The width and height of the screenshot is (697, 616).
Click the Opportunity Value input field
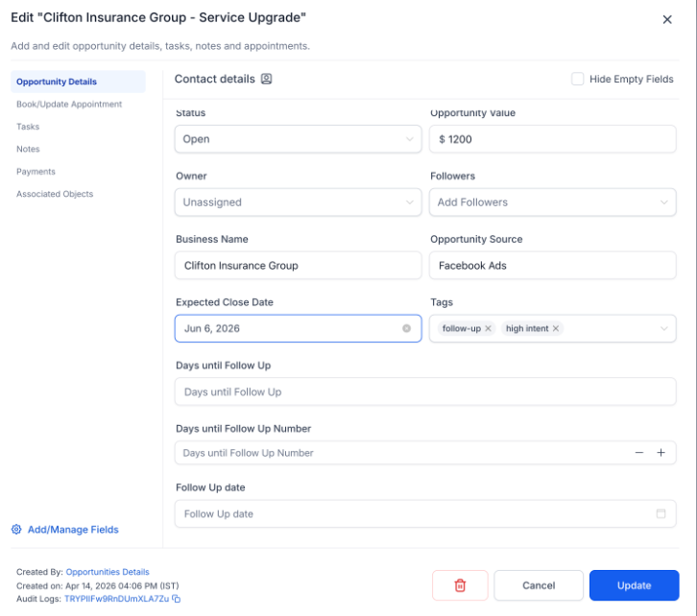tap(553, 139)
